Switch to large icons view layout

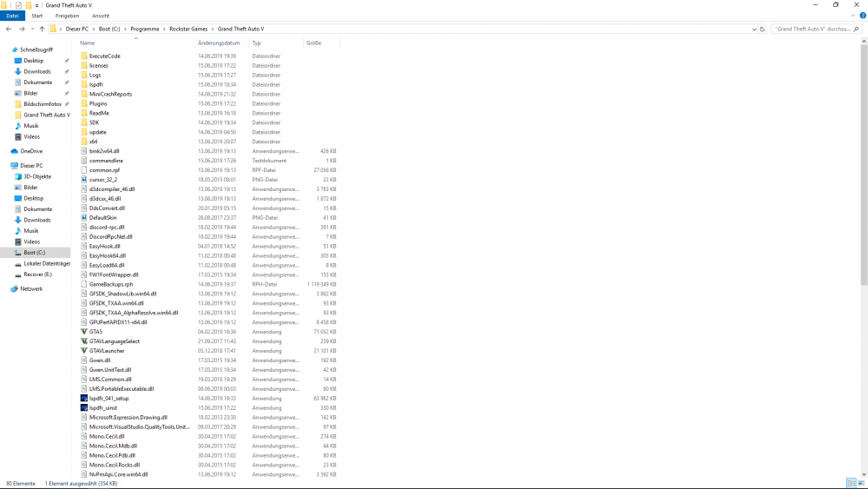(861, 484)
